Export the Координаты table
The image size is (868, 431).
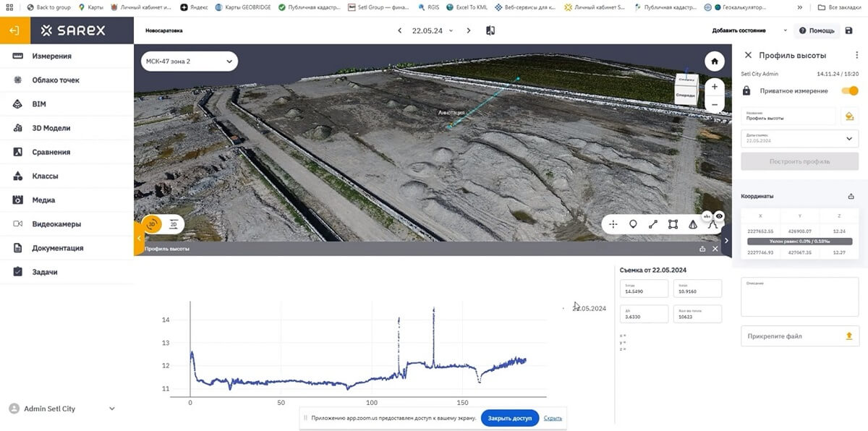click(x=851, y=196)
